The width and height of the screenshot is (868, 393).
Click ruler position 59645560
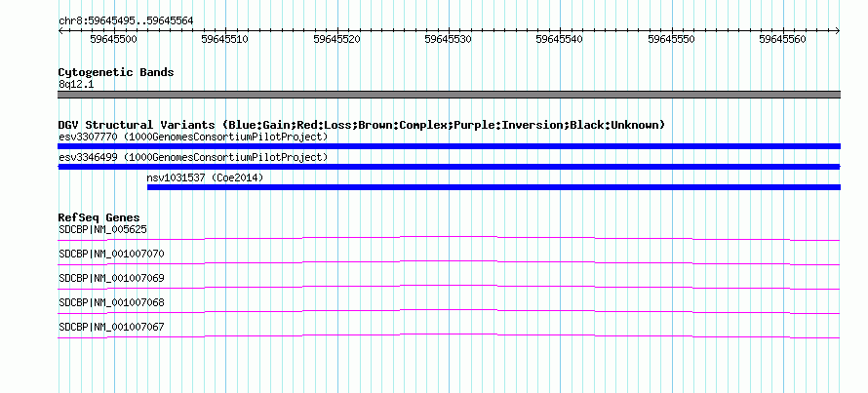pos(783,39)
